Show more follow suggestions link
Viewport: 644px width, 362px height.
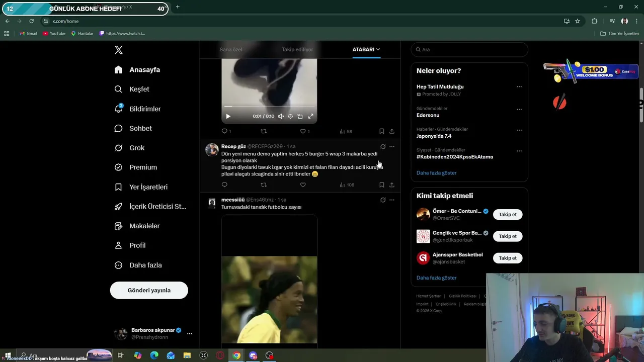pos(436,278)
